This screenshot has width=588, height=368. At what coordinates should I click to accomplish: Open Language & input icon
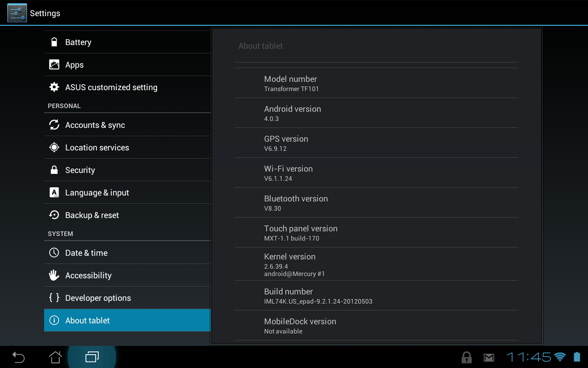[54, 193]
